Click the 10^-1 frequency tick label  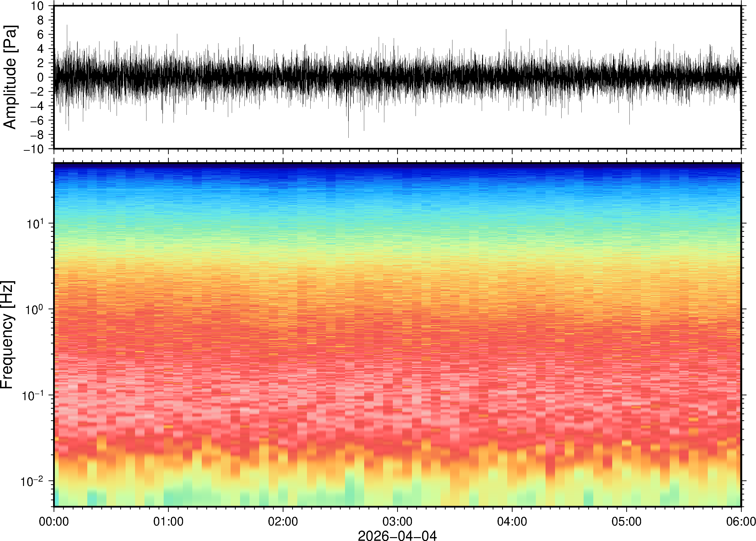(x=32, y=395)
